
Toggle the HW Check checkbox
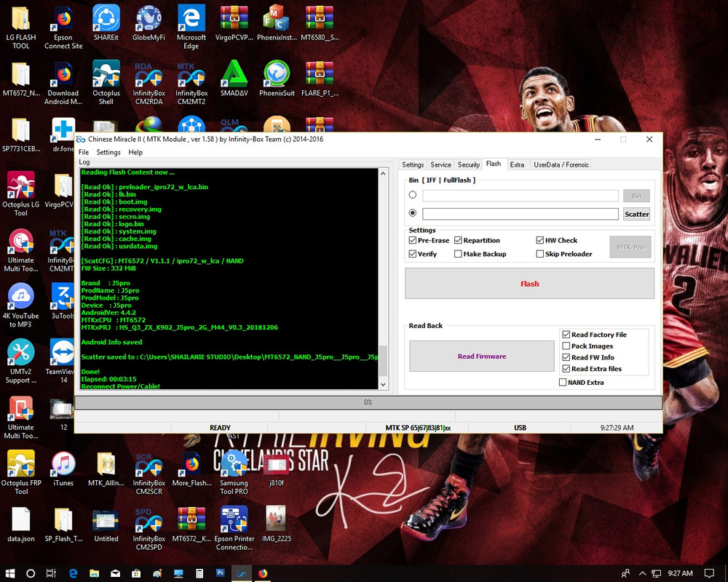pos(539,240)
